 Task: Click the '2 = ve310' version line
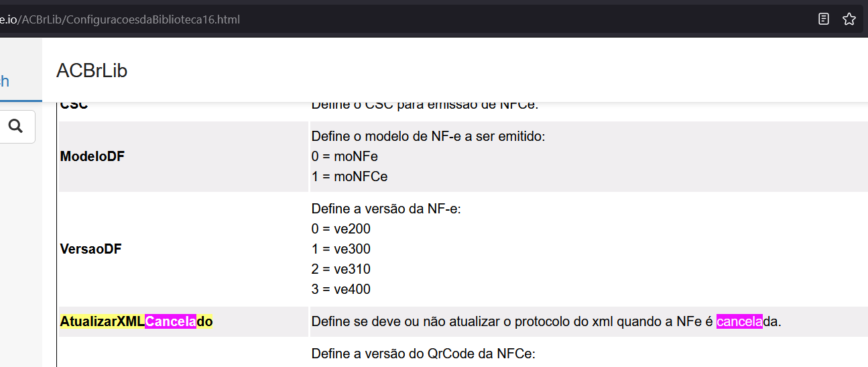(x=341, y=269)
